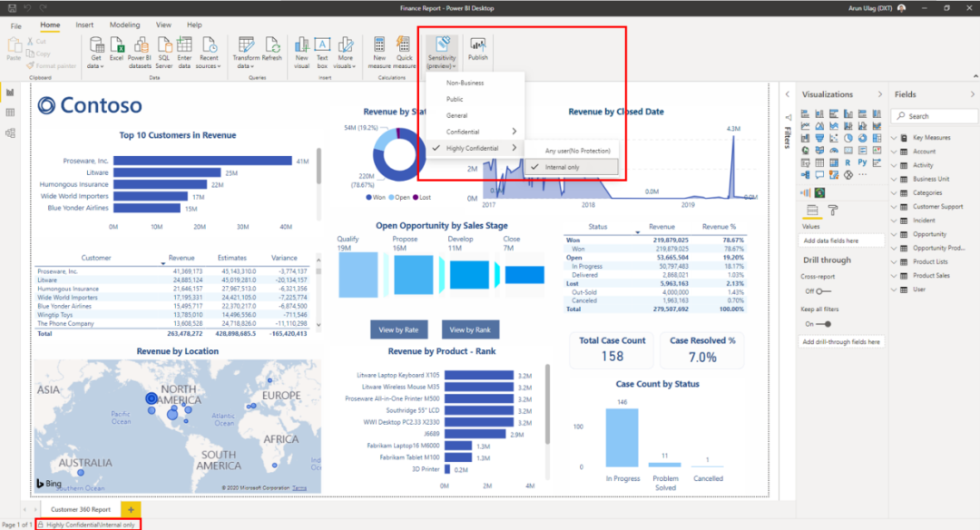Collapse the Fields pane
Screen dimensions: 980x530
[972, 94]
